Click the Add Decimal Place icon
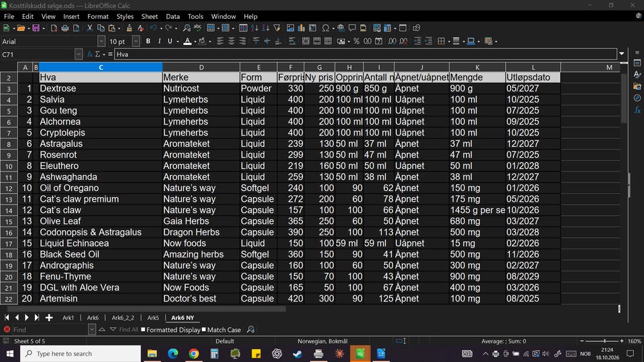Screen dimensions: 644x362 (x=392, y=41)
